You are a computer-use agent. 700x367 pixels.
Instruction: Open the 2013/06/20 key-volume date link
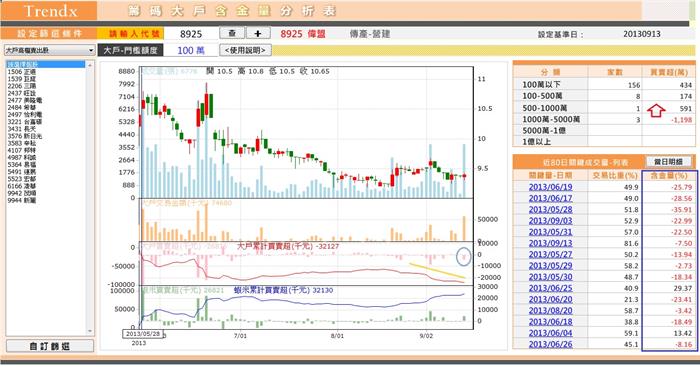[550, 300]
